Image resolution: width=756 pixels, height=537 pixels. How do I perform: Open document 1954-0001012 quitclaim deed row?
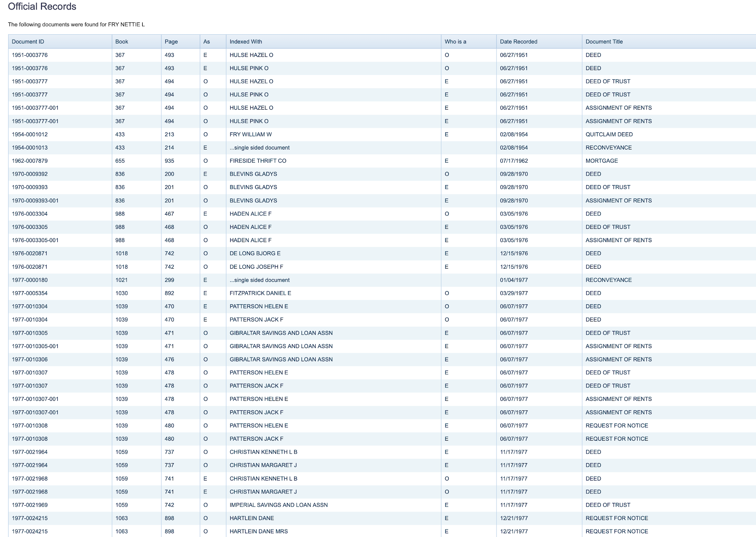30,134
